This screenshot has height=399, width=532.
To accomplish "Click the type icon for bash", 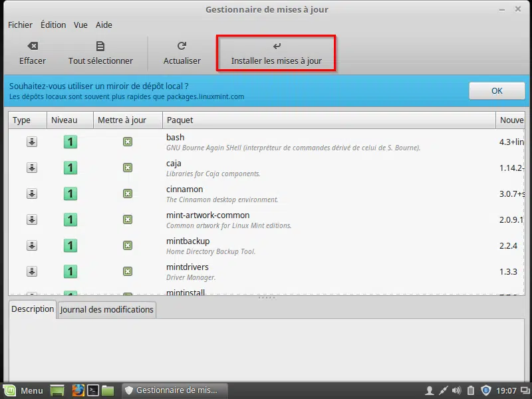I will tap(32, 142).
